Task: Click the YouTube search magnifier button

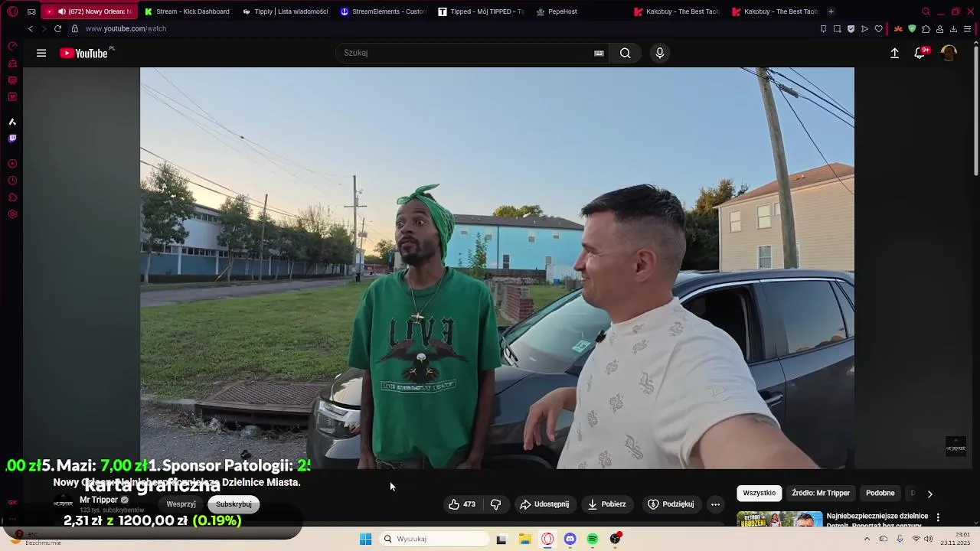Action: [626, 53]
